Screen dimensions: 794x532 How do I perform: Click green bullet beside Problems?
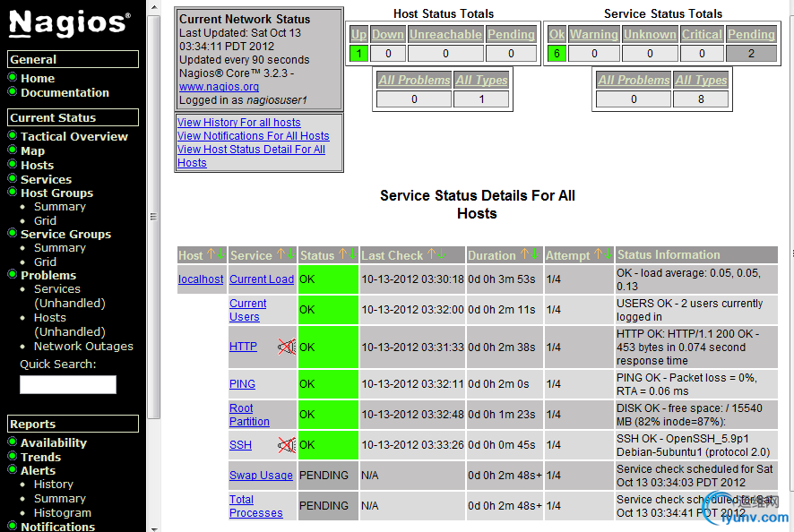point(13,274)
